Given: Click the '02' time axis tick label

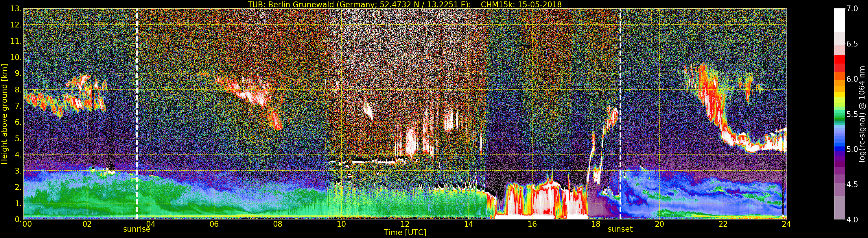Looking at the screenshot, I should [87, 224].
